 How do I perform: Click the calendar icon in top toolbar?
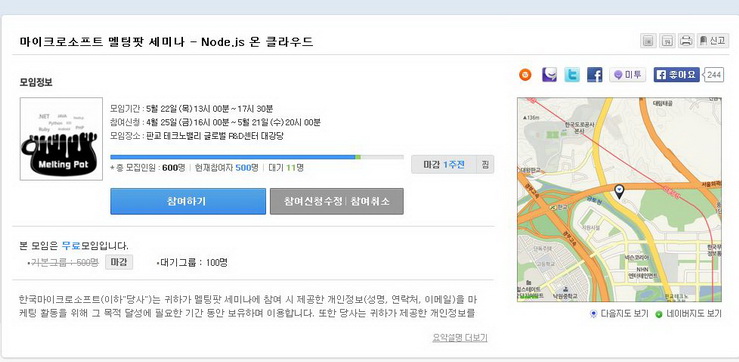point(667,41)
